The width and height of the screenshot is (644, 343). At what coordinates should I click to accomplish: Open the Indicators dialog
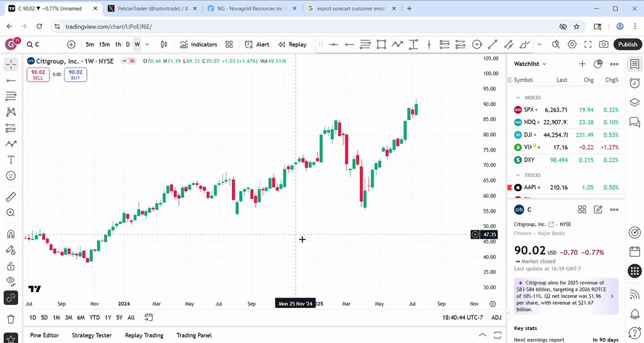coord(199,44)
